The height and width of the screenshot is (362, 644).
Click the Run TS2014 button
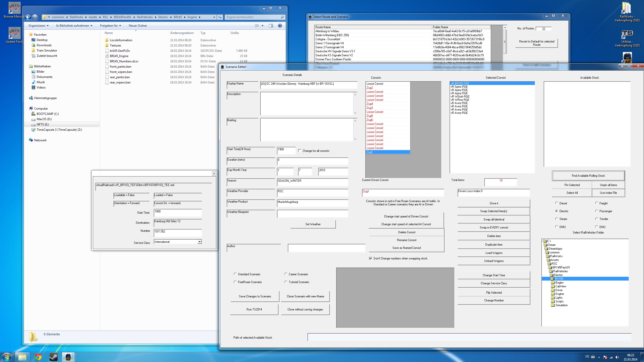pyautogui.click(x=254, y=309)
